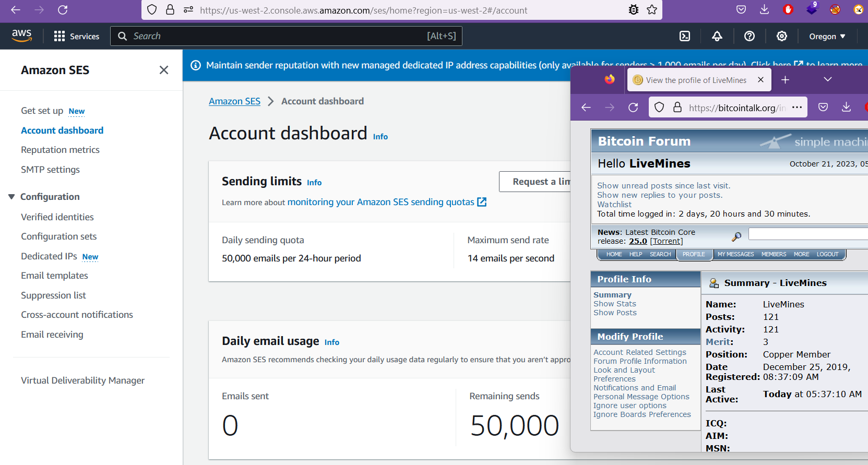This screenshot has width=868, height=465.
Task: Click Info next to Account dashboard heading
Action: click(381, 137)
